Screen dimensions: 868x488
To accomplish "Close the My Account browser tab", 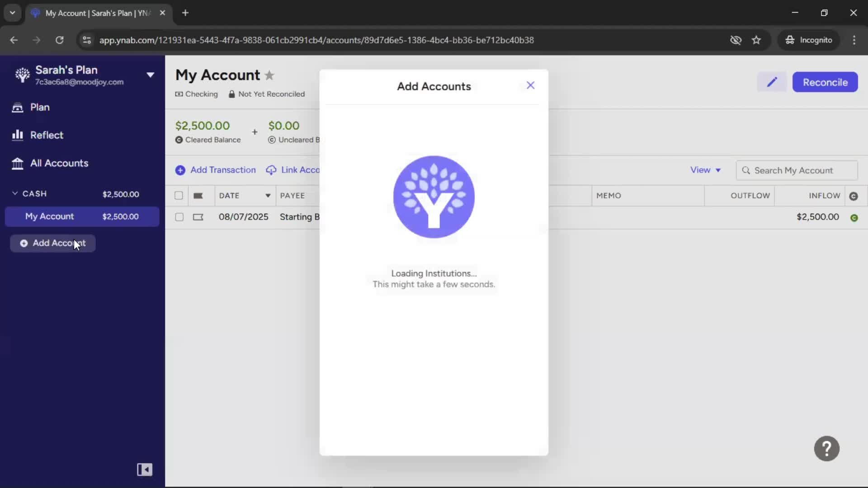I will click(162, 13).
